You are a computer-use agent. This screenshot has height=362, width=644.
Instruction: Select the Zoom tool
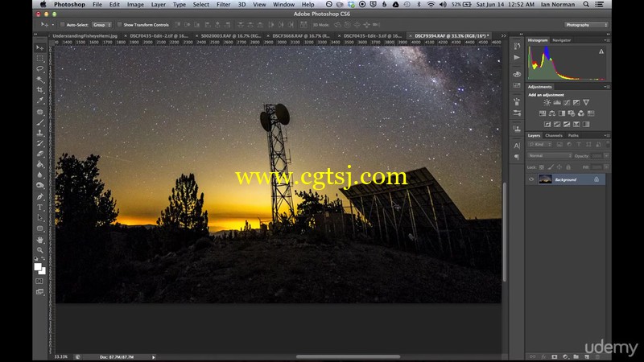tap(39, 250)
